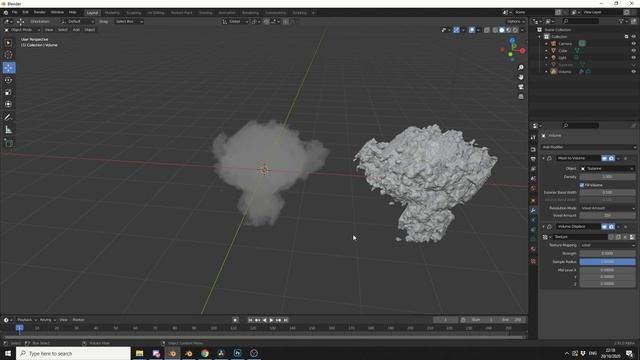Toggle camera view icon in viewport
The width and height of the screenshot is (640, 360).
tap(521, 87)
